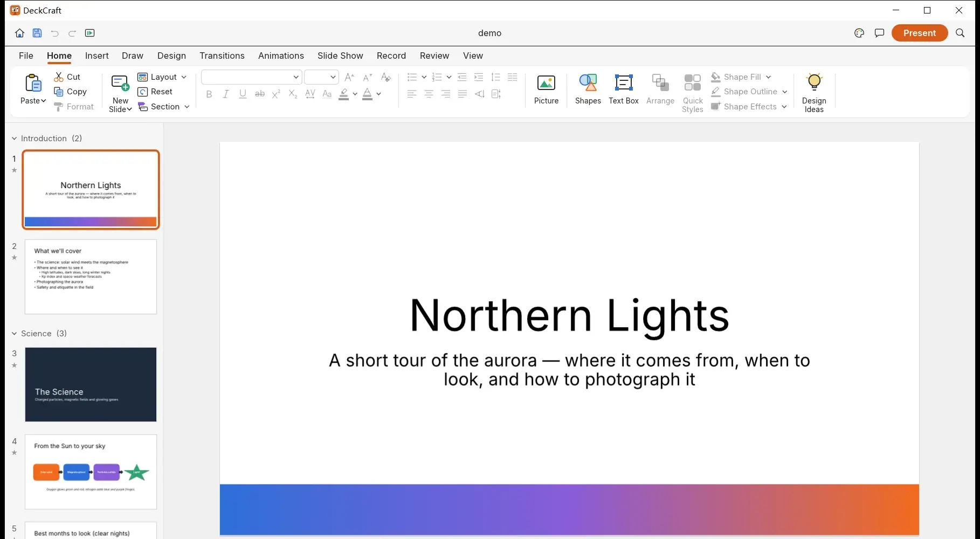
Task: Collapse the Introduction section
Action: tap(15, 139)
